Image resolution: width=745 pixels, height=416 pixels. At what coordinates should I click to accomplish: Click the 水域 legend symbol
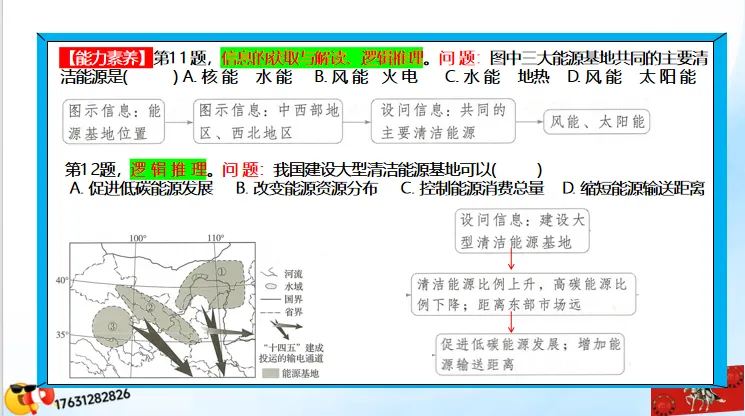271,286
